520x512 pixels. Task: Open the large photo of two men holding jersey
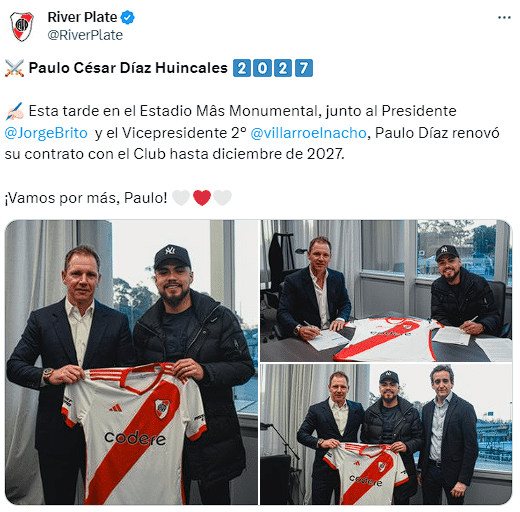(x=132, y=362)
